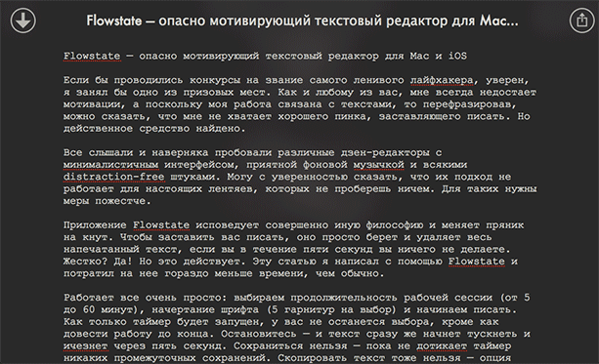599x364 pixels.
Task: Click the words "Если бы проводились конкурсы"
Action: point(151,80)
